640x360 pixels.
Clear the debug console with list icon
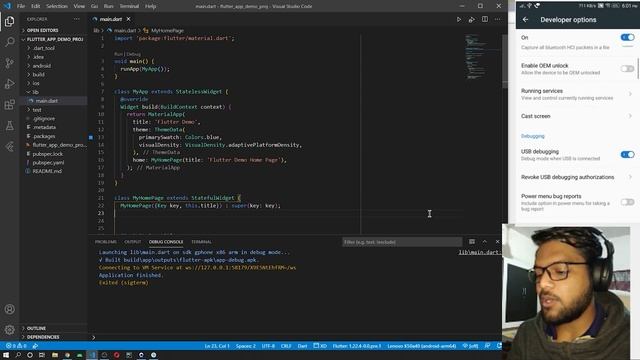(x=472, y=242)
